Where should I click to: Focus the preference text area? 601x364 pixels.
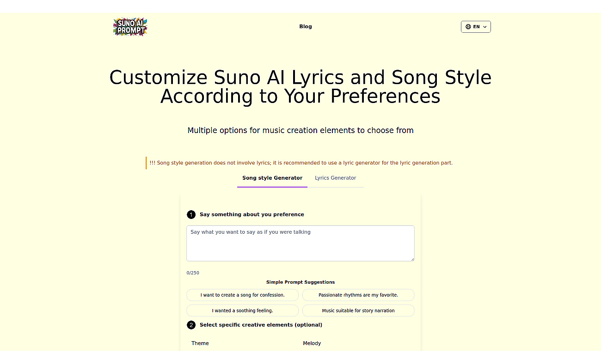(x=300, y=243)
